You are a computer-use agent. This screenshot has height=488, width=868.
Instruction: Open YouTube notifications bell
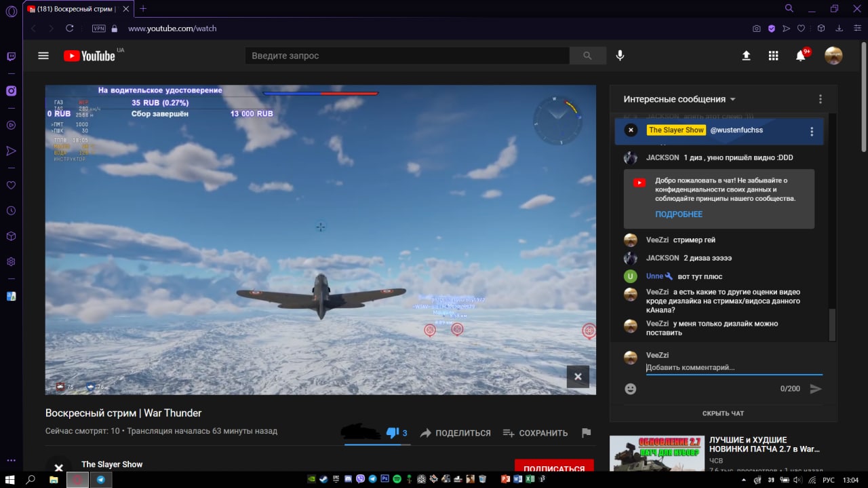[801, 56]
